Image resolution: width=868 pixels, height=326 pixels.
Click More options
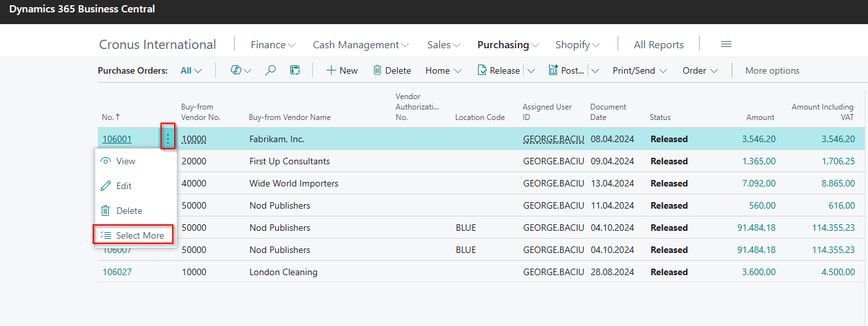(772, 70)
